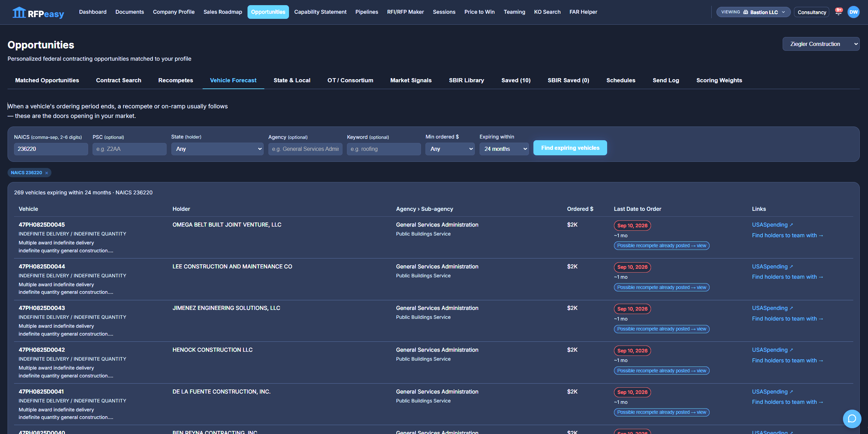Open the Dashboard menu item
Viewport: 868px width, 434px height.
point(93,12)
